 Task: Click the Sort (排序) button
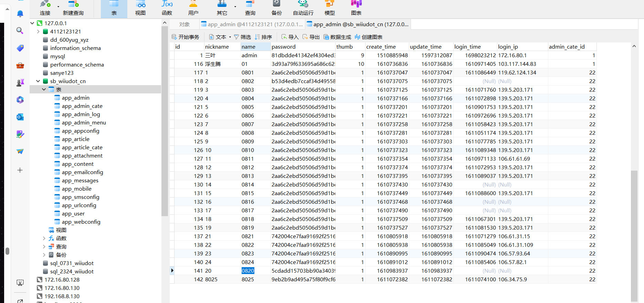tap(263, 37)
